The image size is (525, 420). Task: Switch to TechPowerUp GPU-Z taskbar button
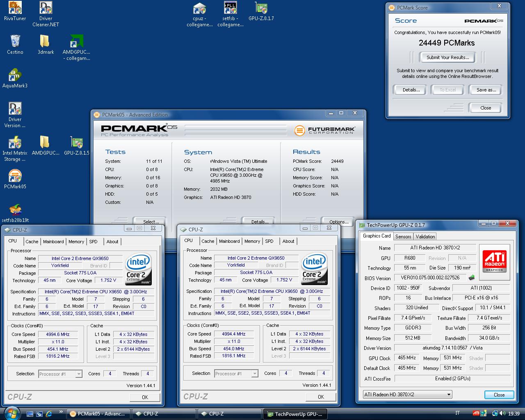tap(295, 414)
